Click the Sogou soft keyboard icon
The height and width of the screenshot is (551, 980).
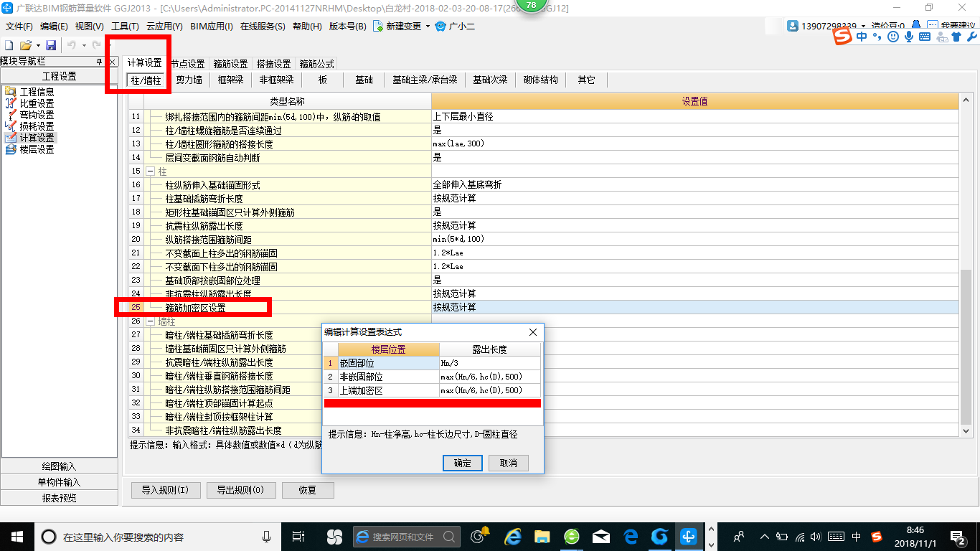pyautogui.click(x=925, y=37)
